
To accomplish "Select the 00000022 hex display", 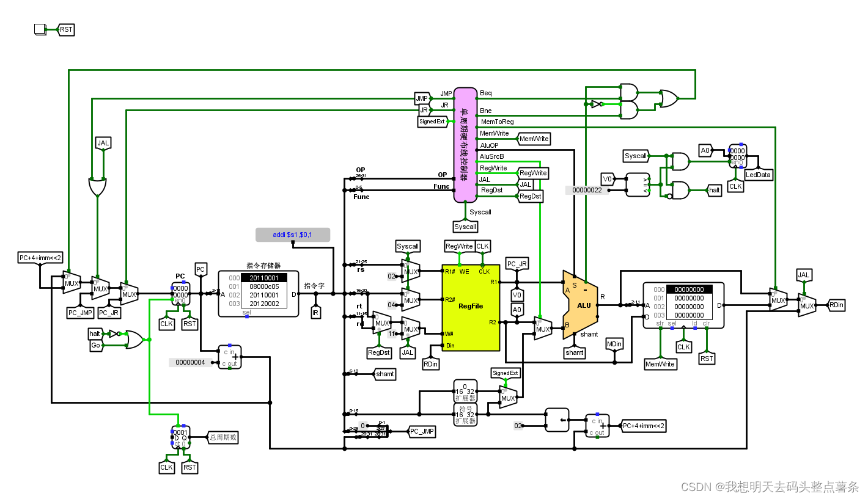I will [587, 190].
